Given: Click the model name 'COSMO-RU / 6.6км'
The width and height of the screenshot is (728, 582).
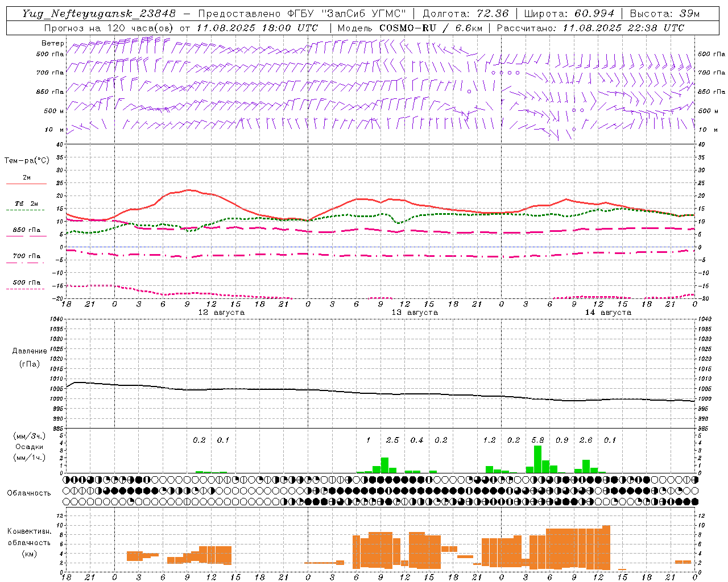Looking at the screenshot, I should [x=429, y=28].
